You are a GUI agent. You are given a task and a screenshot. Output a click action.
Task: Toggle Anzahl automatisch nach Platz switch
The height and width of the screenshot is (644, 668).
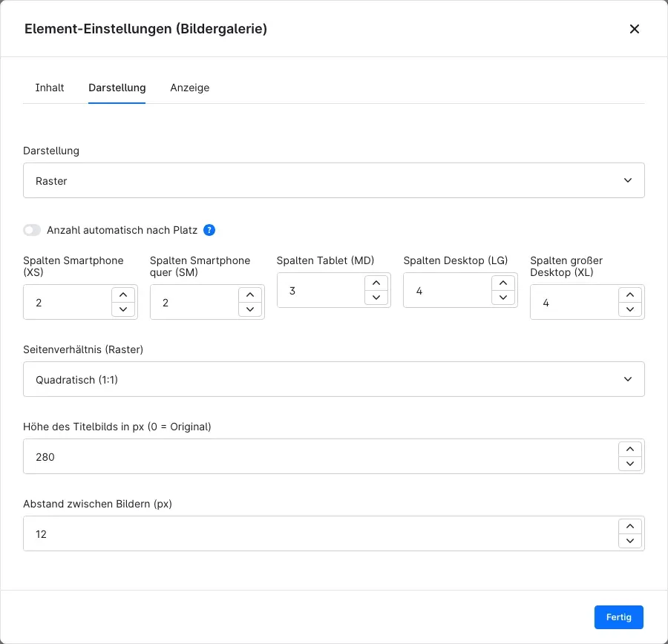tap(32, 231)
